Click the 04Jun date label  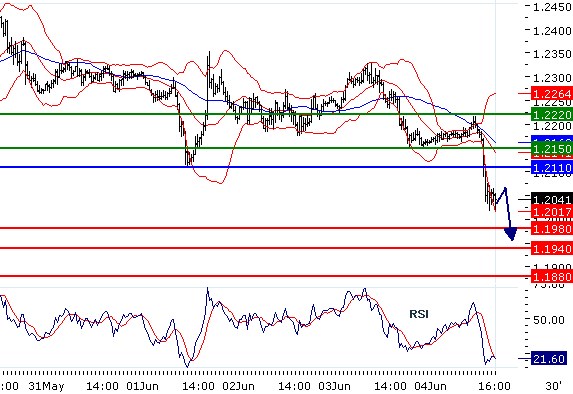[x=430, y=386]
